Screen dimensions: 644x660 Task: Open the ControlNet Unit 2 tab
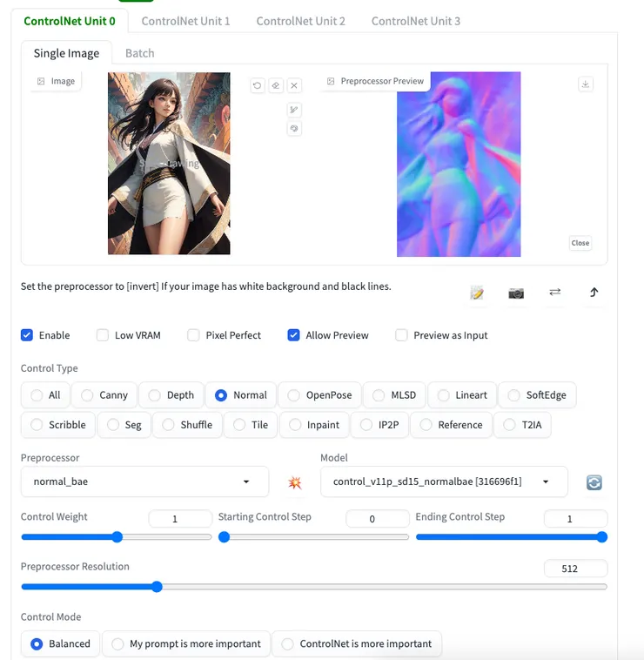click(x=300, y=21)
